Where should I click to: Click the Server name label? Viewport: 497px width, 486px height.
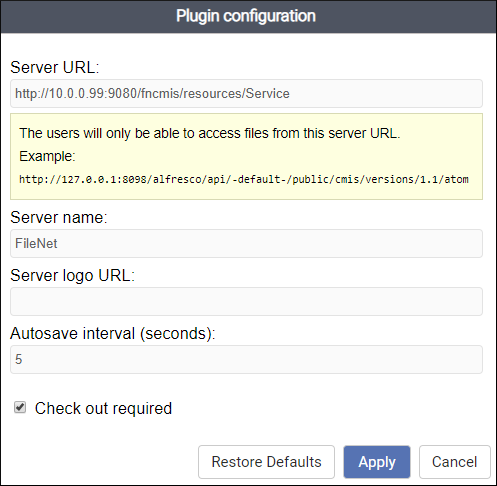[x=59, y=217]
